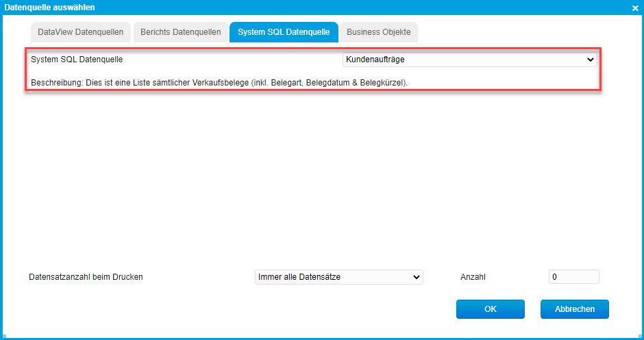Click the Datensatzanzahl beim Drucken label

pyautogui.click(x=86, y=277)
